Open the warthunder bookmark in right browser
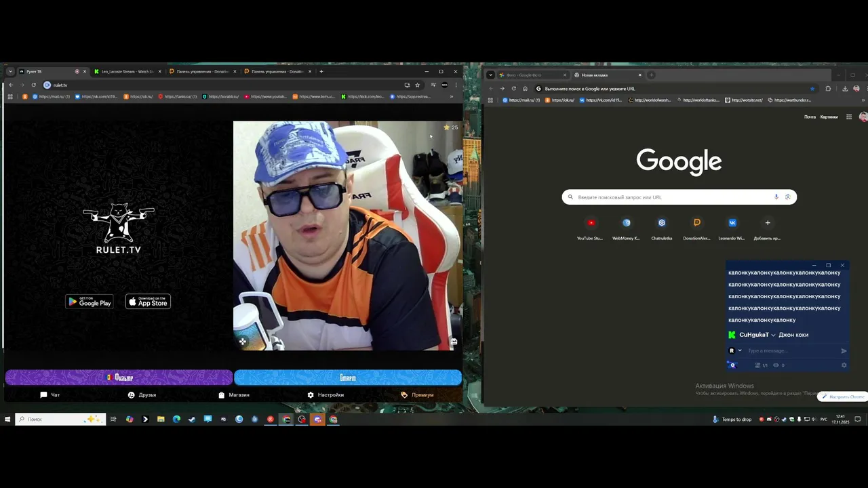This screenshot has height=488, width=868. (x=789, y=100)
